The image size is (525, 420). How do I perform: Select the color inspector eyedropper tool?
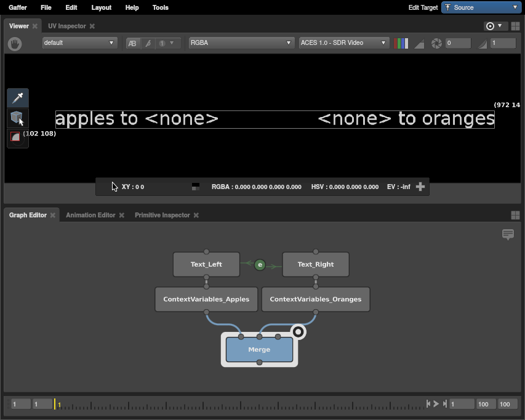click(18, 98)
